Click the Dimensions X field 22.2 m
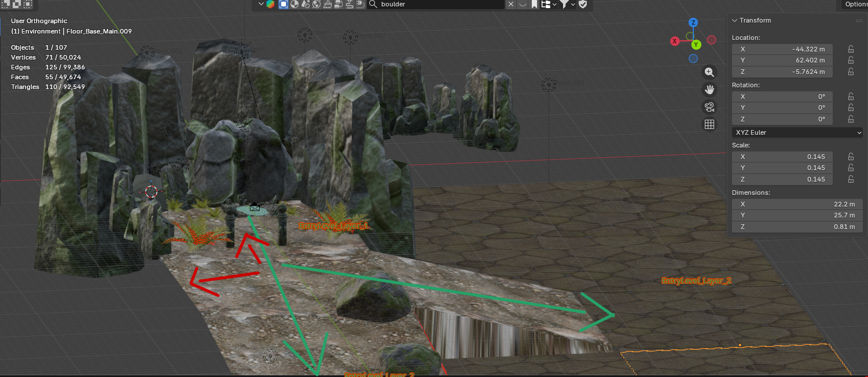The width and height of the screenshot is (868, 377). coord(797,204)
